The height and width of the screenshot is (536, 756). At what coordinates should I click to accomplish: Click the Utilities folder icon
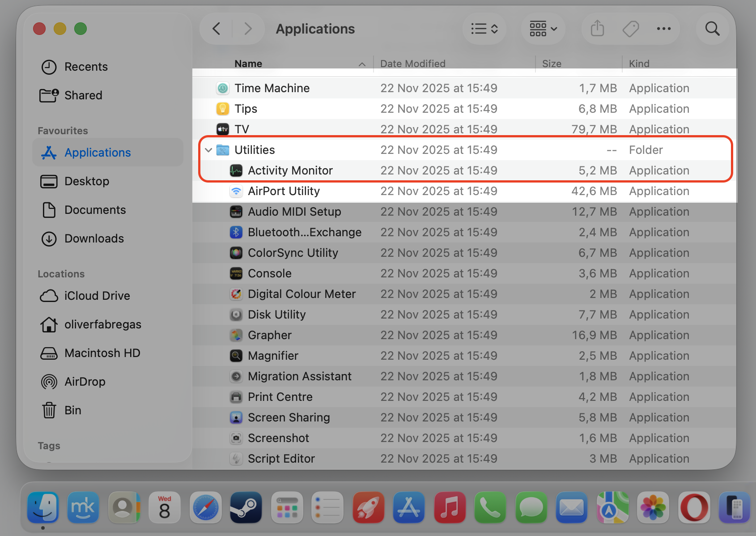coord(223,150)
